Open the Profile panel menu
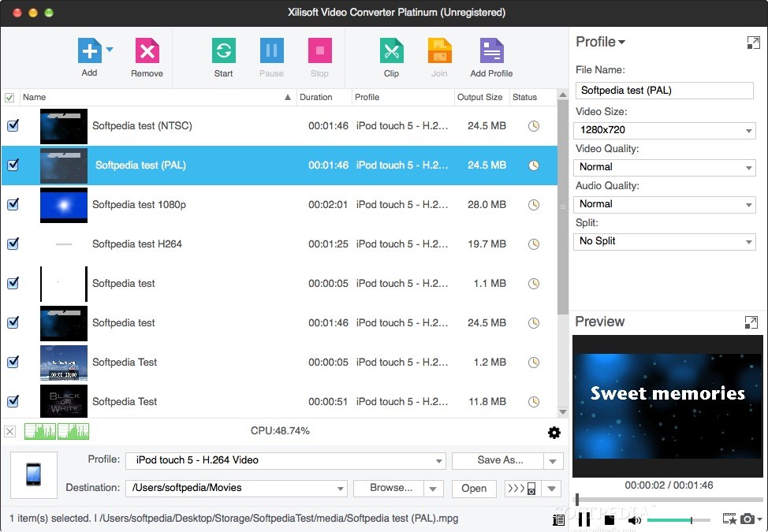The image size is (768, 532). pyautogui.click(x=623, y=42)
